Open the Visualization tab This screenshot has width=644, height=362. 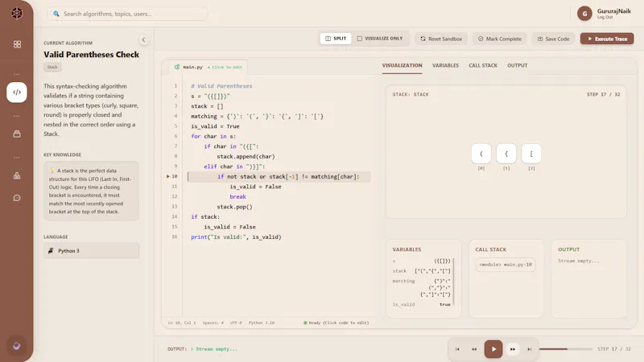[402, 66]
